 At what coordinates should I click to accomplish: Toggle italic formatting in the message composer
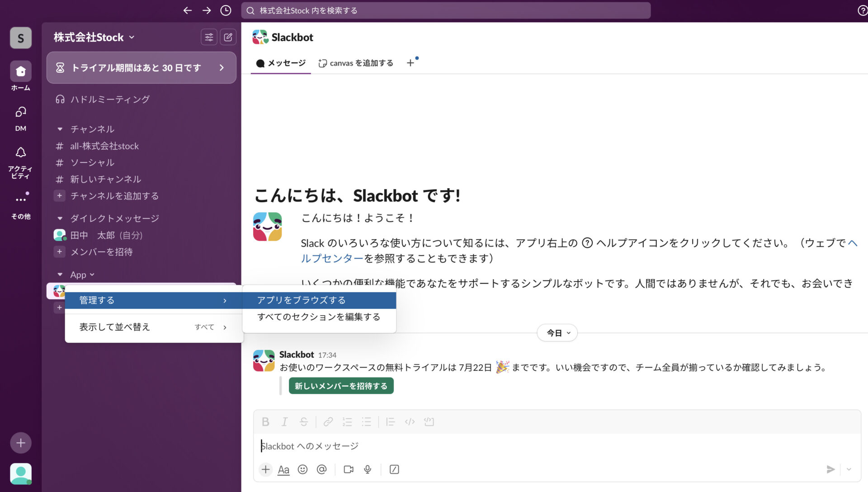coord(284,421)
